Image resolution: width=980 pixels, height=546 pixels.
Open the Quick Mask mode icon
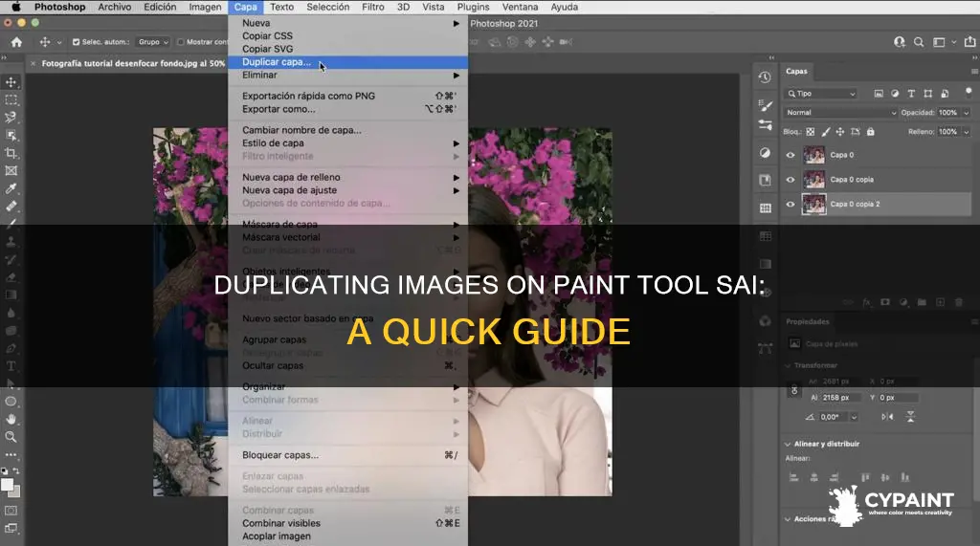pos(11,511)
